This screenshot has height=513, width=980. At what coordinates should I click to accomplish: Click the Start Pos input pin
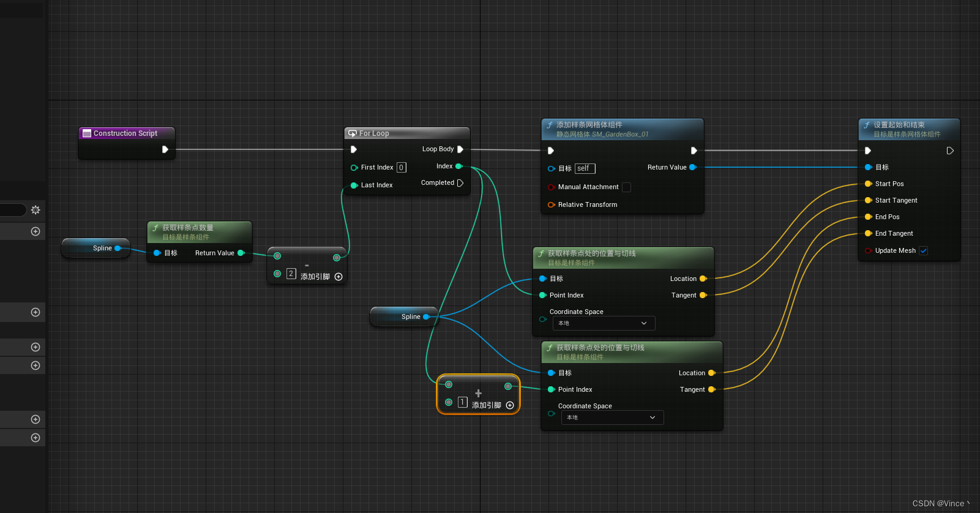[x=868, y=184]
